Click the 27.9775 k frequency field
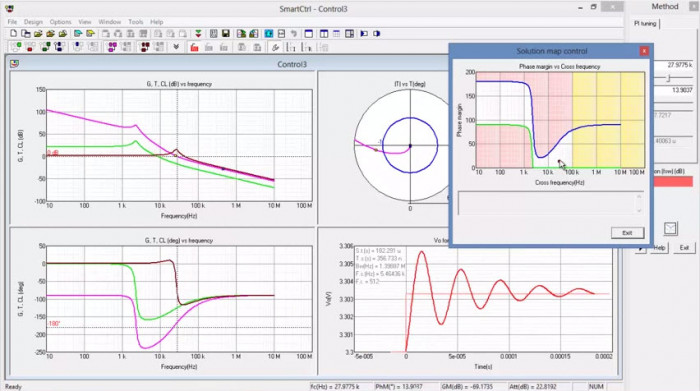The height and width of the screenshot is (391, 700). [673, 65]
